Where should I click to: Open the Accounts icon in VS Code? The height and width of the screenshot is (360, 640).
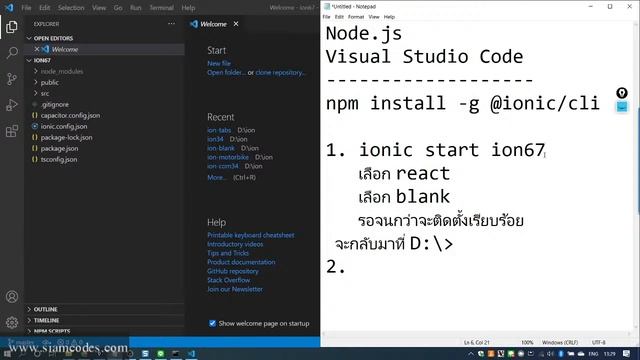pyautogui.click(x=12, y=296)
